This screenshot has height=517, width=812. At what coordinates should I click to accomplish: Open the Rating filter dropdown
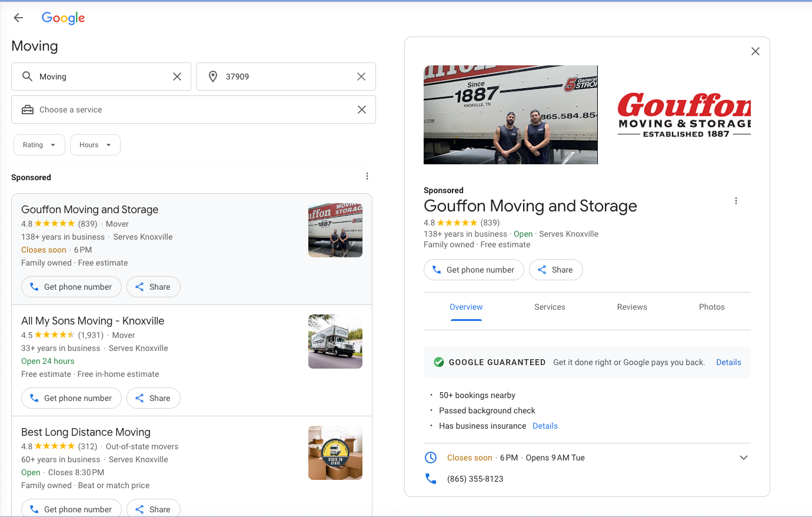(x=39, y=145)
